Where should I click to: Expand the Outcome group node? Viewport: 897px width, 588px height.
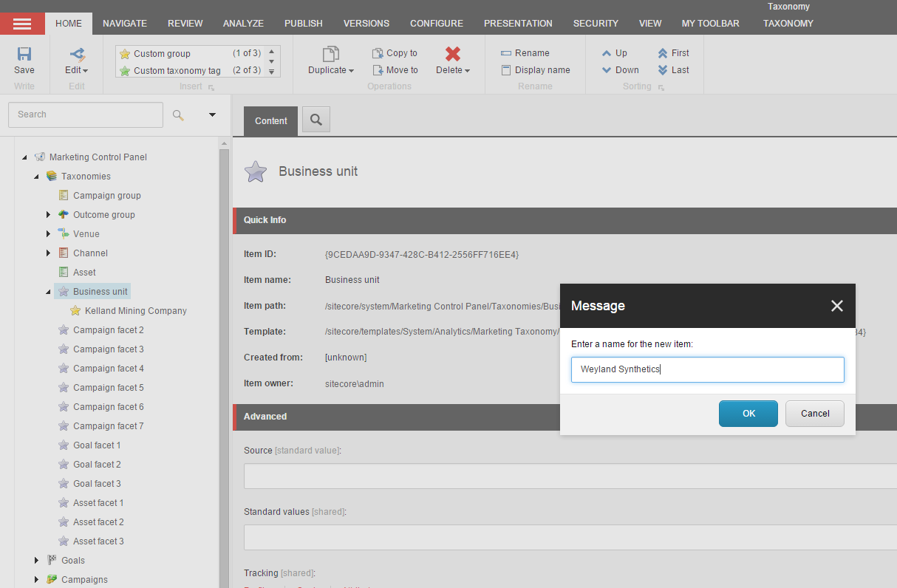pos(48,215)
